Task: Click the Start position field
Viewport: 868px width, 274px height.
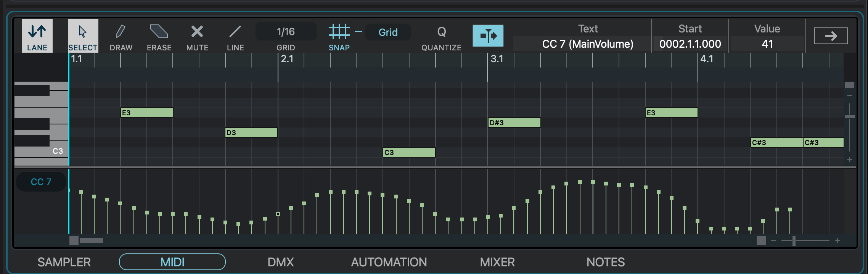Action: tap(690, 44)
